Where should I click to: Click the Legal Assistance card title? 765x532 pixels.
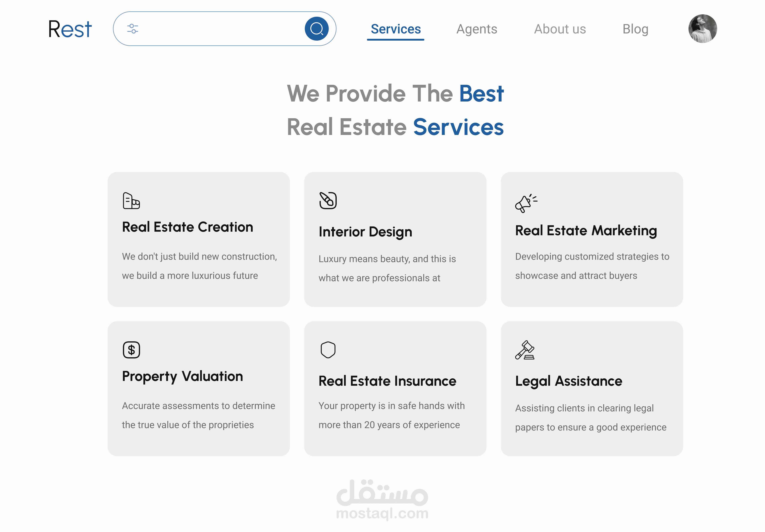tap(568, 381)
